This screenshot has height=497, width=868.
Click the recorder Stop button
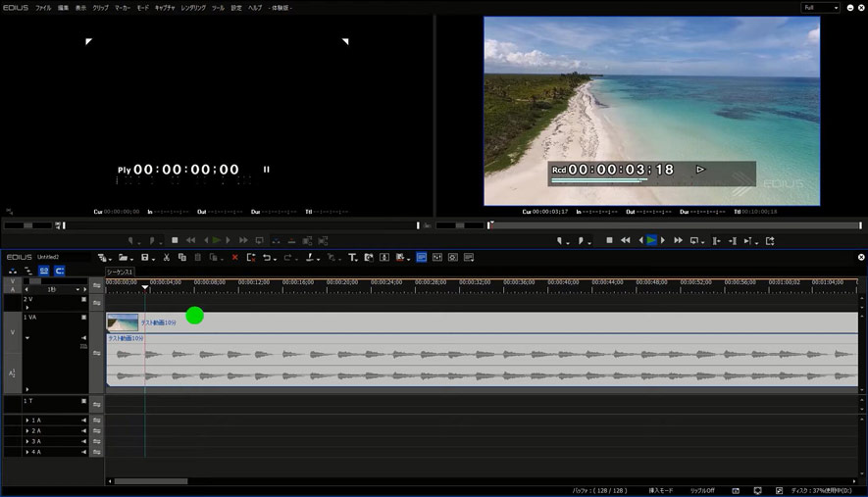(609, 240)
